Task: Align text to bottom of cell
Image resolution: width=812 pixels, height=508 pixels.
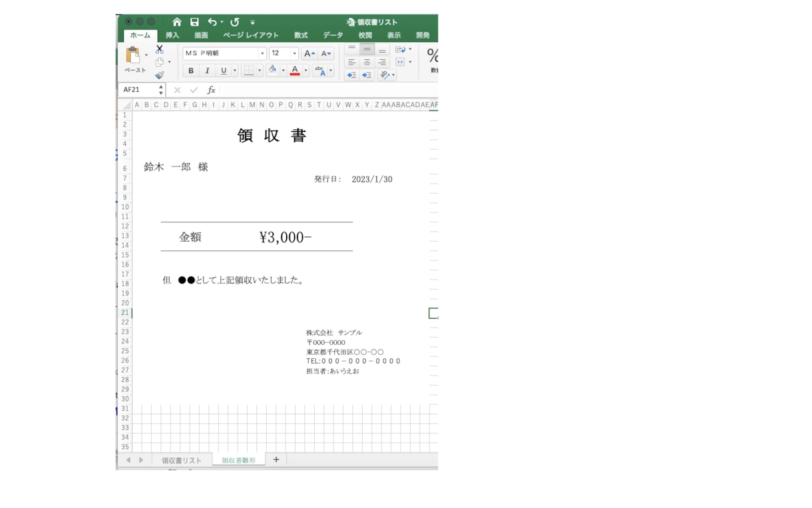Action: tap(382, 49)
